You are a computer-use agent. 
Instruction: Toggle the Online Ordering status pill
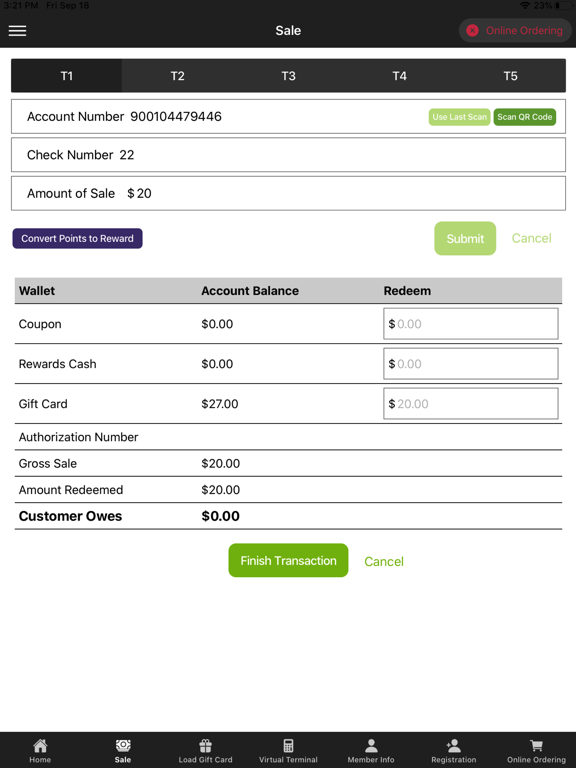click(x=515, y=30)
